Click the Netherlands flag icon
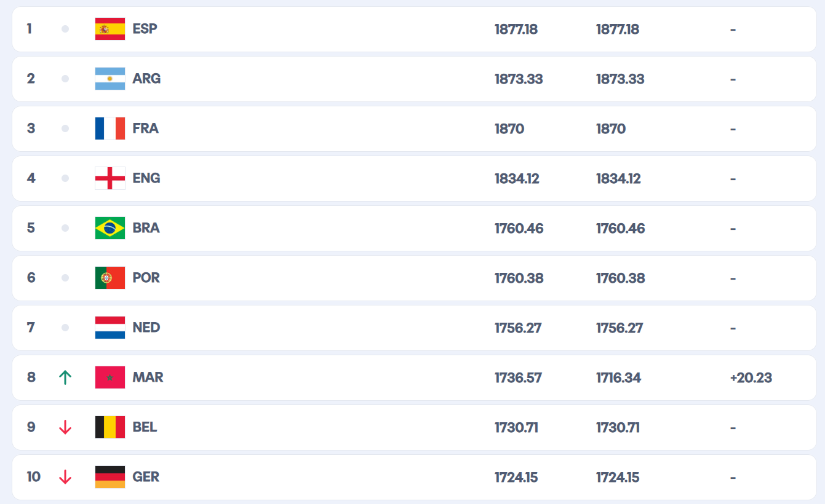The width and height of the screenshot is (825, 504). [110, 328]
